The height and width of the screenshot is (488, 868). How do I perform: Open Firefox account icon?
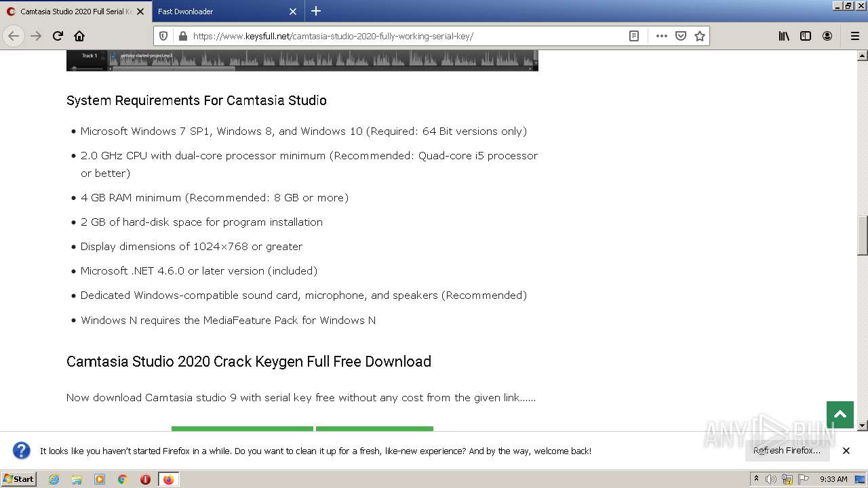point(827,36)
